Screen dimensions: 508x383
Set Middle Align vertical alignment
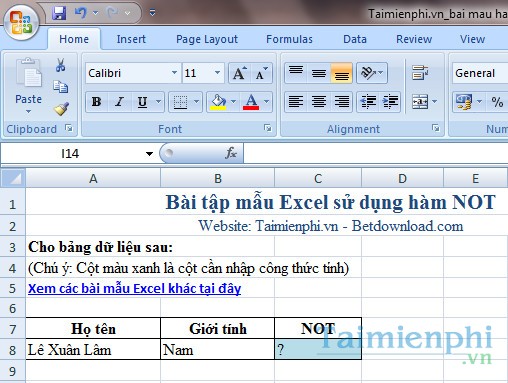(319, 73)
